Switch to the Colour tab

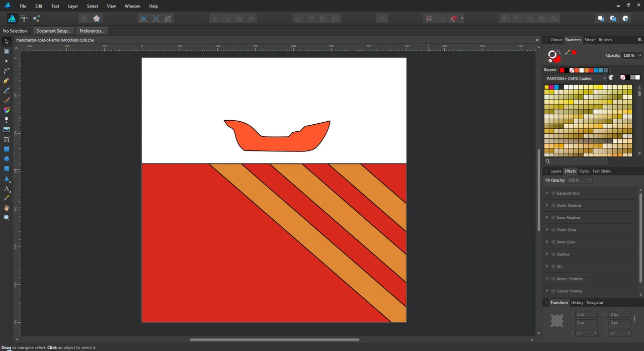pos(556,40)
